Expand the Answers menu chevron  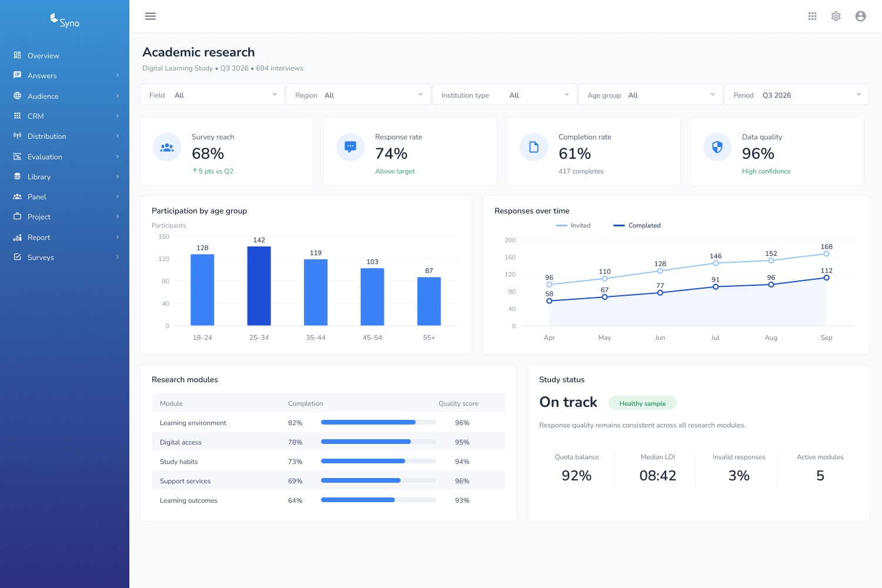coord(118,75)
